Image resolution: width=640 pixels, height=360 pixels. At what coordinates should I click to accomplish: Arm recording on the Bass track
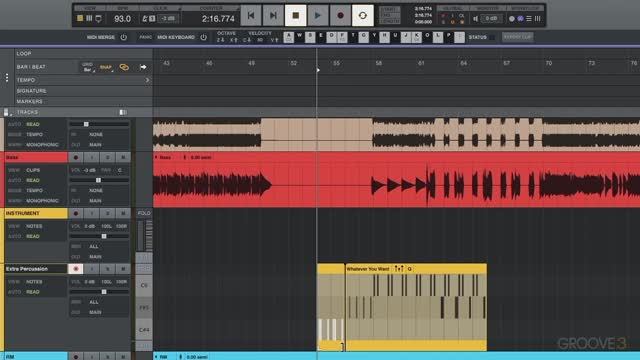76,157
